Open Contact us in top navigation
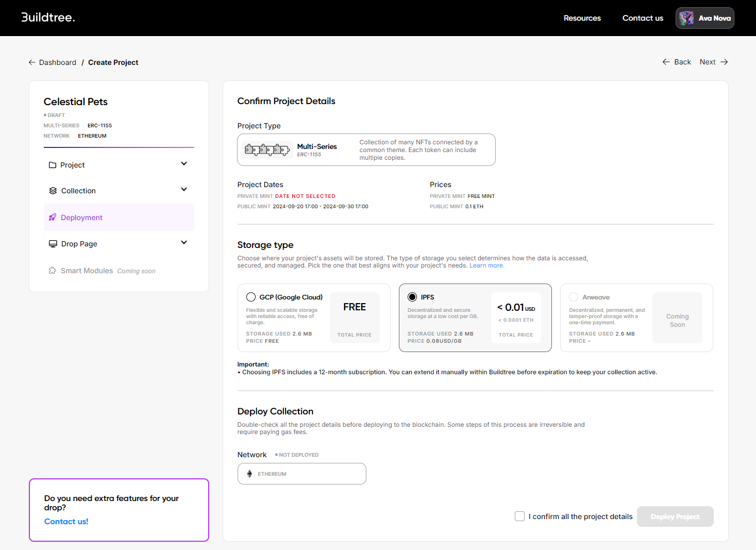 pyautogui.click(x=643, y=18)
